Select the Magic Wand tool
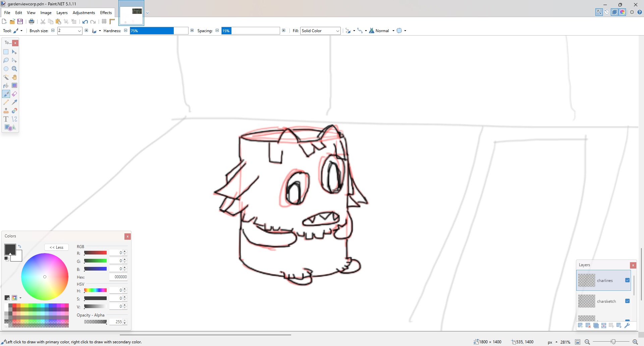The image size is (644, 346). coord(6,77)
